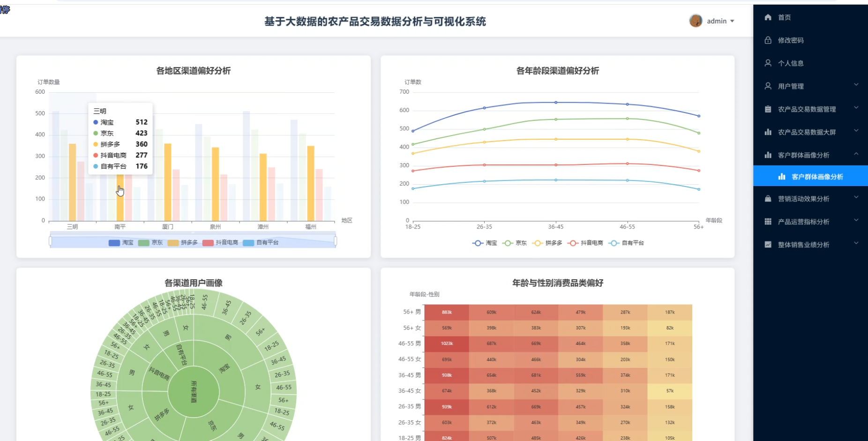The image size is (868, 441).
Task: Toggle 拼多多 line in age chart legend
Action: tap(547, 243)
